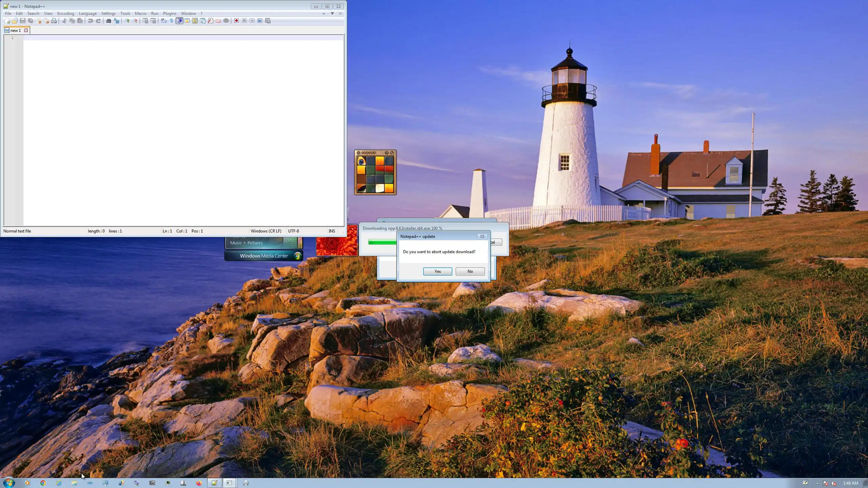Open the Encoding menu
868x488 pixels.
pyautogui.click(x=65, y=14)
